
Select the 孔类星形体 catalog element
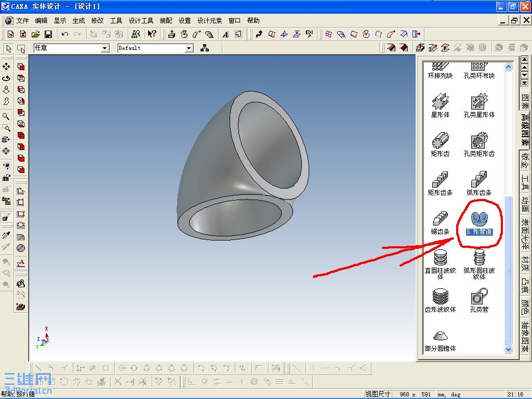(x=479, y=105)
